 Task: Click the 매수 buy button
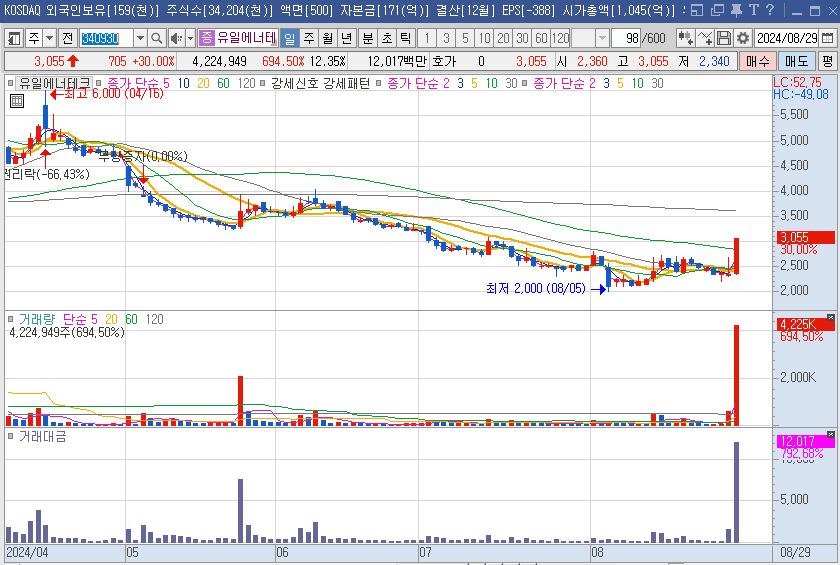758,61
